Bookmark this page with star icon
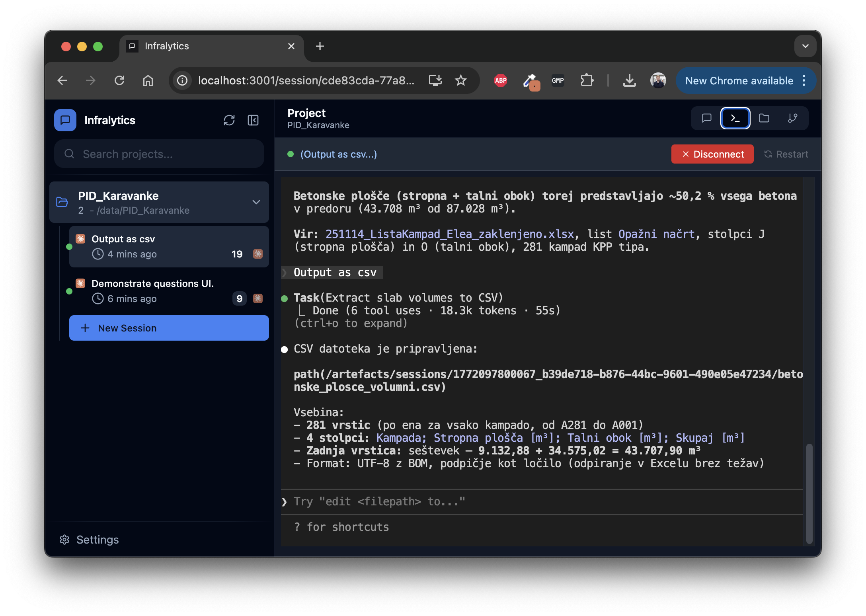 [460, 81]
